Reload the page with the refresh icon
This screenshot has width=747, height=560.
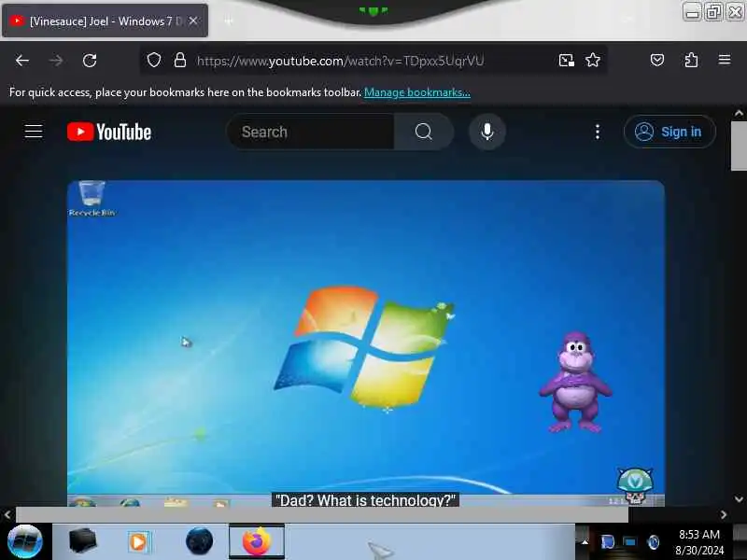tap(90, 61)
